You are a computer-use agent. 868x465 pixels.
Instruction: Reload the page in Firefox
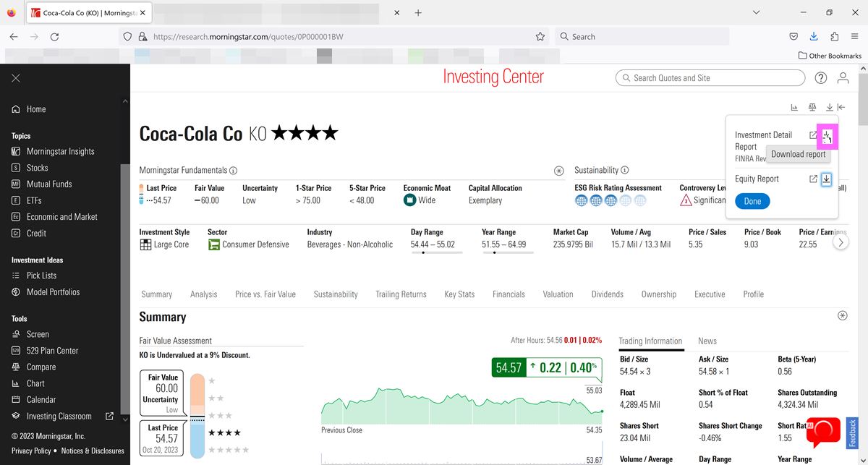click(x=54, y=36)
